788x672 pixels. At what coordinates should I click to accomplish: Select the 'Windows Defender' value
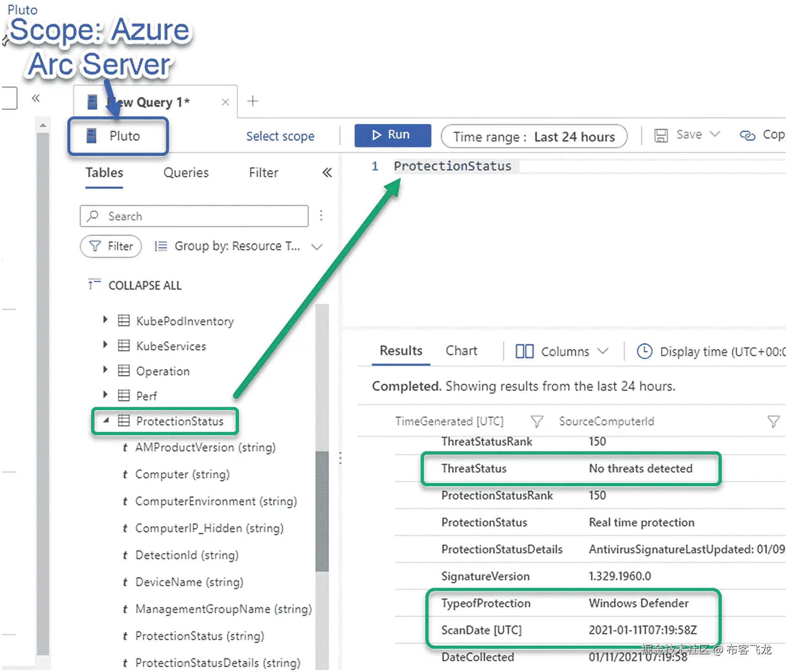click(639, 603)
